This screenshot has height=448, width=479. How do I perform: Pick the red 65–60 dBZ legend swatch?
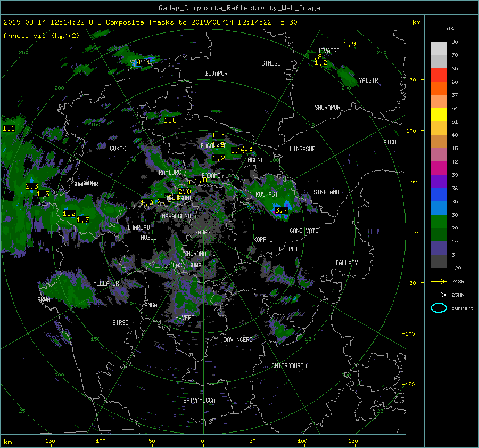click(x=439, y=75)
